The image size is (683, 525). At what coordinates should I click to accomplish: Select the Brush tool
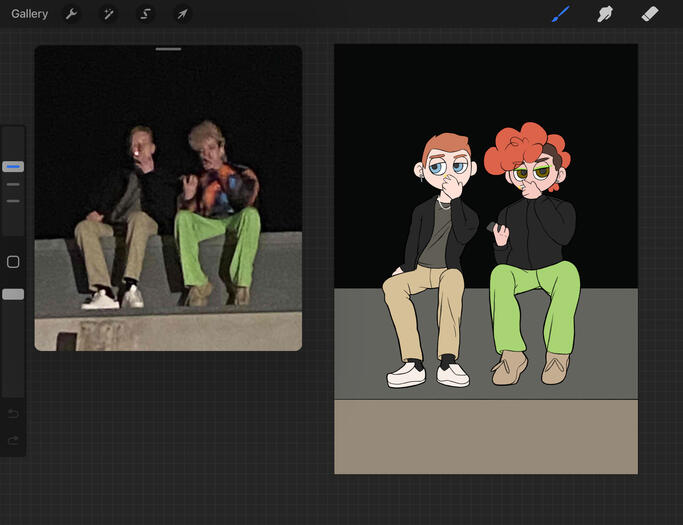(x=560, y=14)
